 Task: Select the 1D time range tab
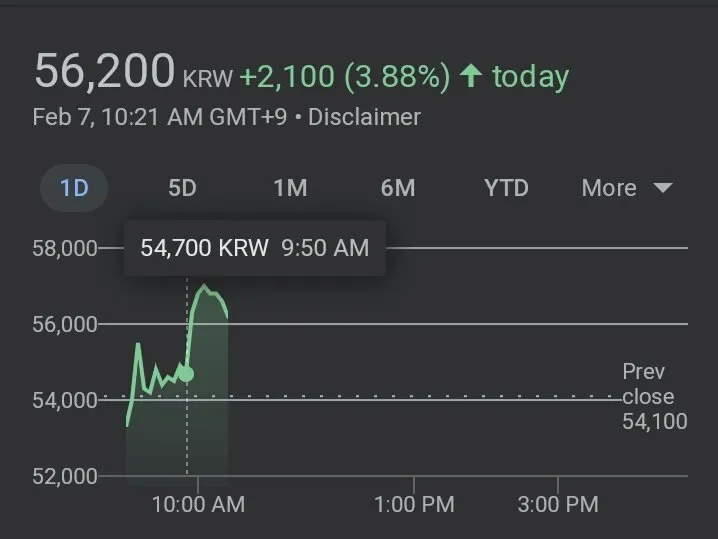point(74,188)
